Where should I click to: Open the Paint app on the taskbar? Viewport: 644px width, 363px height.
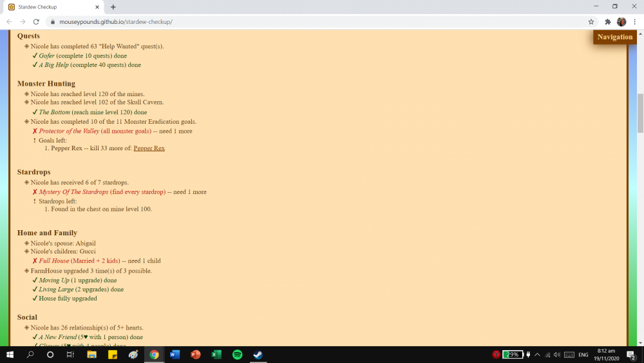tap(133, 355)
